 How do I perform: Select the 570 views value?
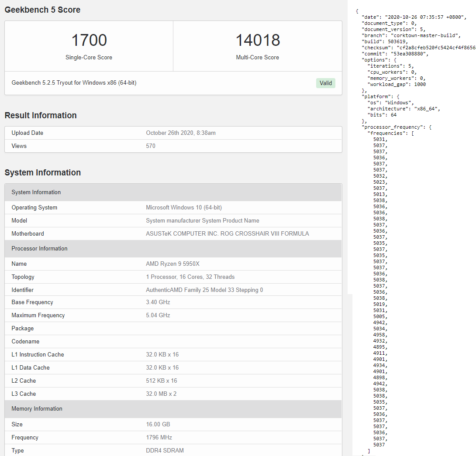[151, 146]
